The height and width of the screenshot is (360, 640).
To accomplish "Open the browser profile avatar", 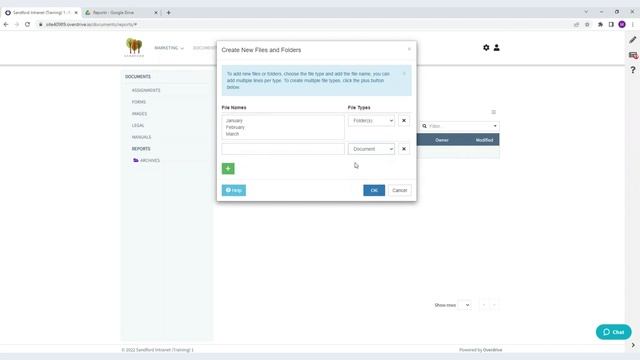I will tap(622, 24).
